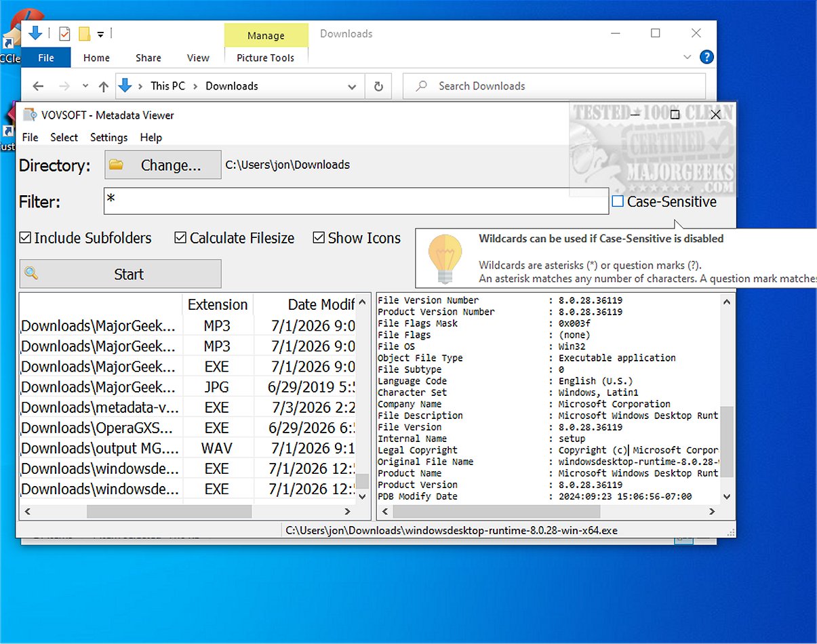Select the Downloads\metadata-v... EXE row
The width and height of the screenshot is (817, 644).
tap(187, 407)
